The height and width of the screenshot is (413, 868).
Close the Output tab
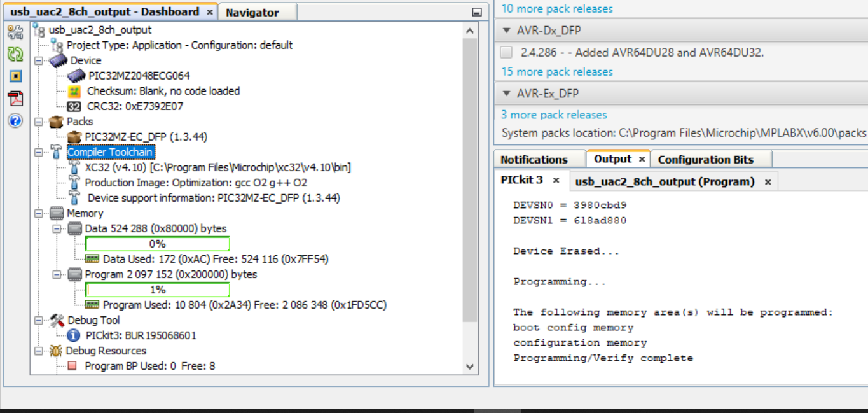pyautogui.click(x=642, y=159)
